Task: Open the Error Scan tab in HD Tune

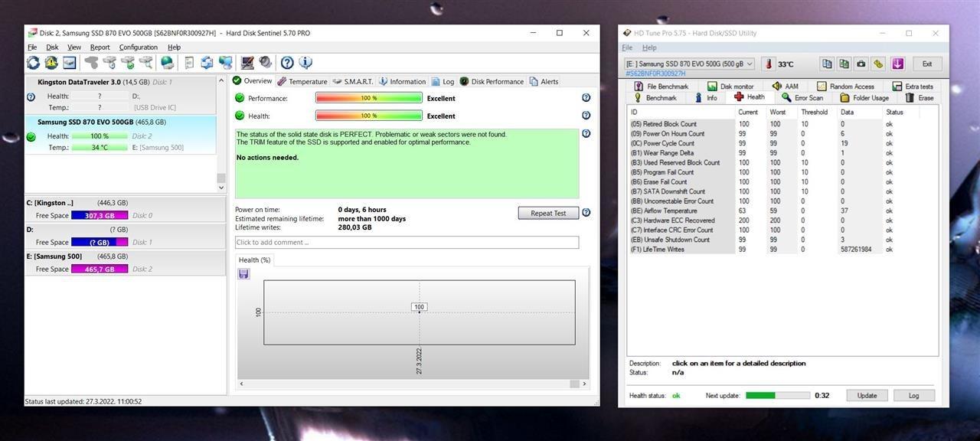Action: [x=802, y=97]
